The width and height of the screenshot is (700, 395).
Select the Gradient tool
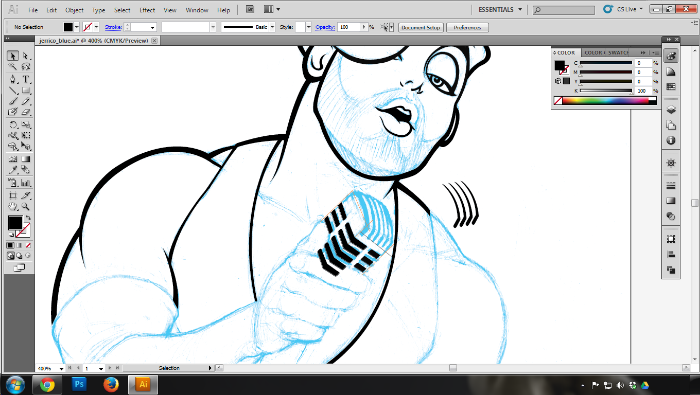[x=26, y=159]
